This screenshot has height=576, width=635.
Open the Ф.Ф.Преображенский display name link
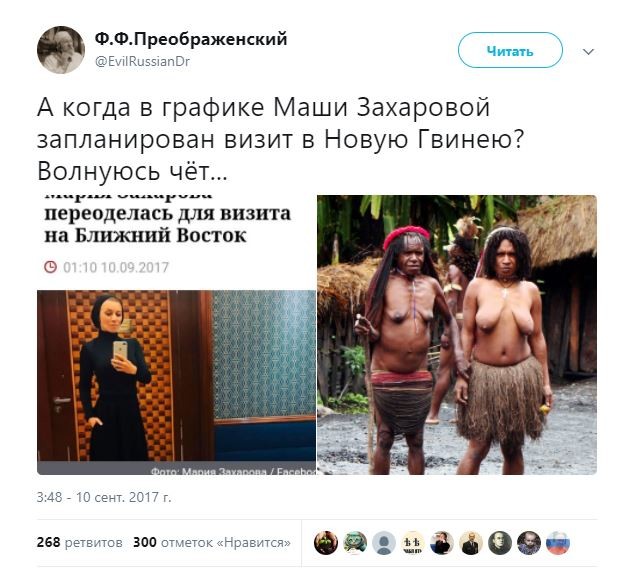coord(191,40)
